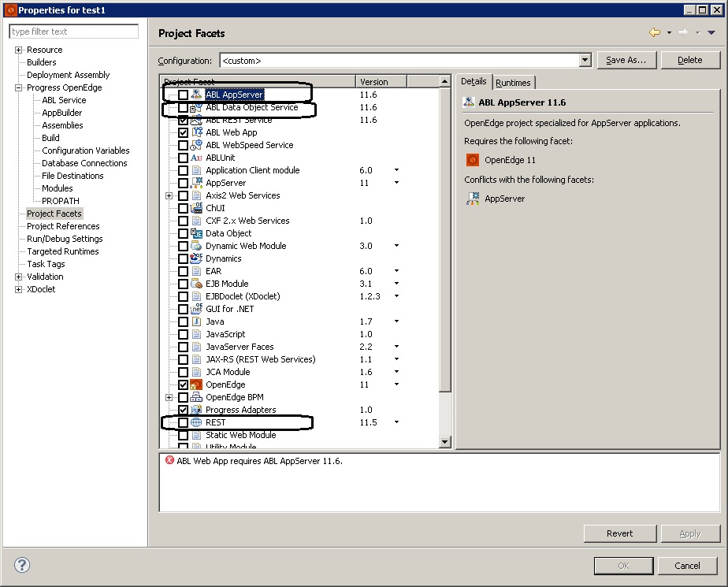Click the ABL Web App facet icon
Viewport: 728px width, 587px height.
[196, 132]
